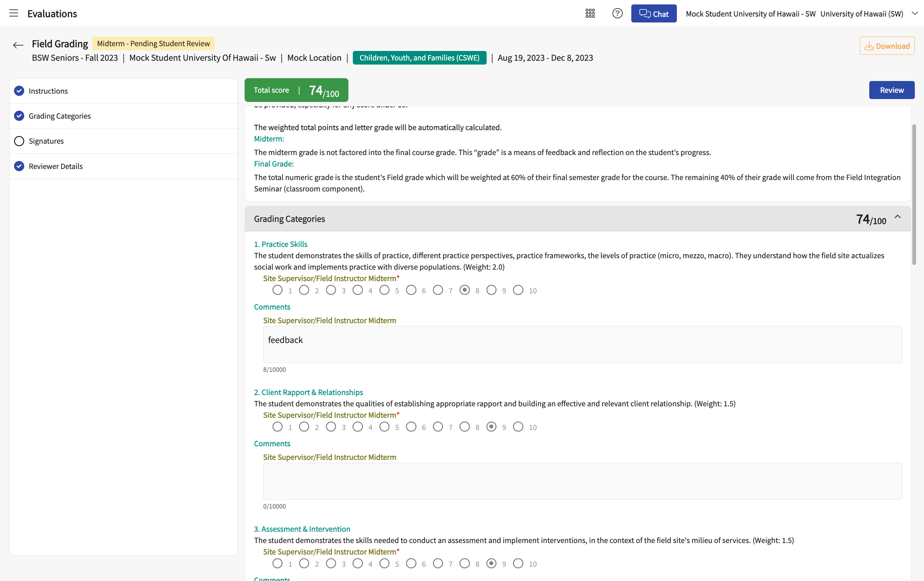The width and height of the screenshot is (924, 581).
Task: Select score 9 for Practice Skills
Action: click(x=491, y=290)
